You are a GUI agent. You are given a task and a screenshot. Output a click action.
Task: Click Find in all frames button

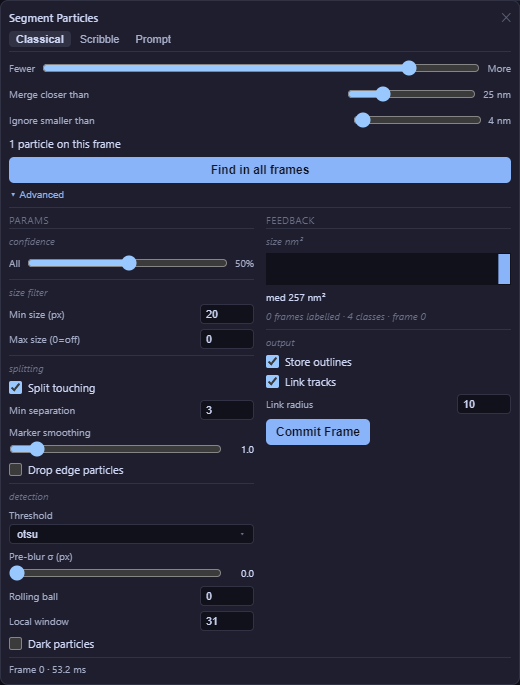(x=260, y=170)
